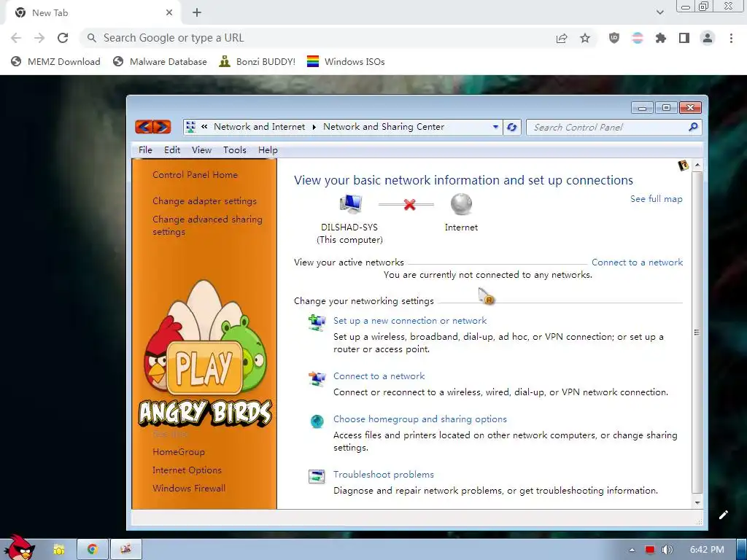Open the HomeGroup sidebar link

pos(179,452)
